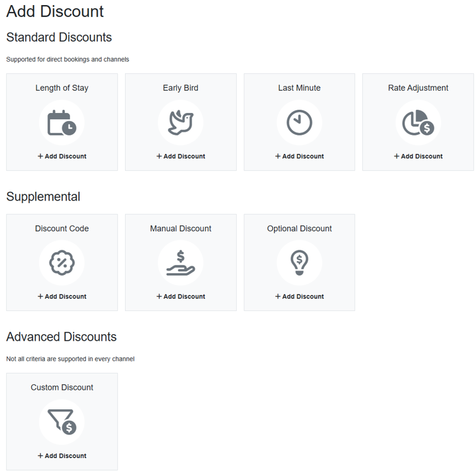Click the Discount Code percent badge icon
This screenshot has width=476, height=475.
pos(62,262)
